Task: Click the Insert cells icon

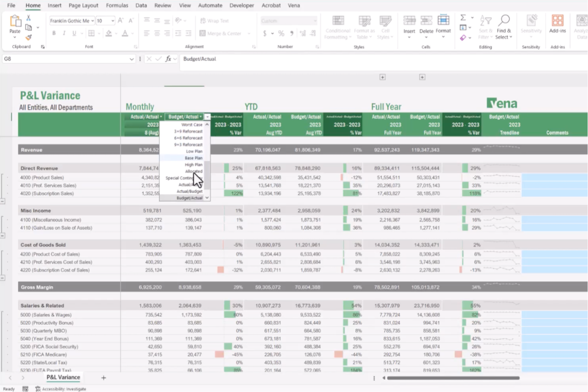Action: 409,21
